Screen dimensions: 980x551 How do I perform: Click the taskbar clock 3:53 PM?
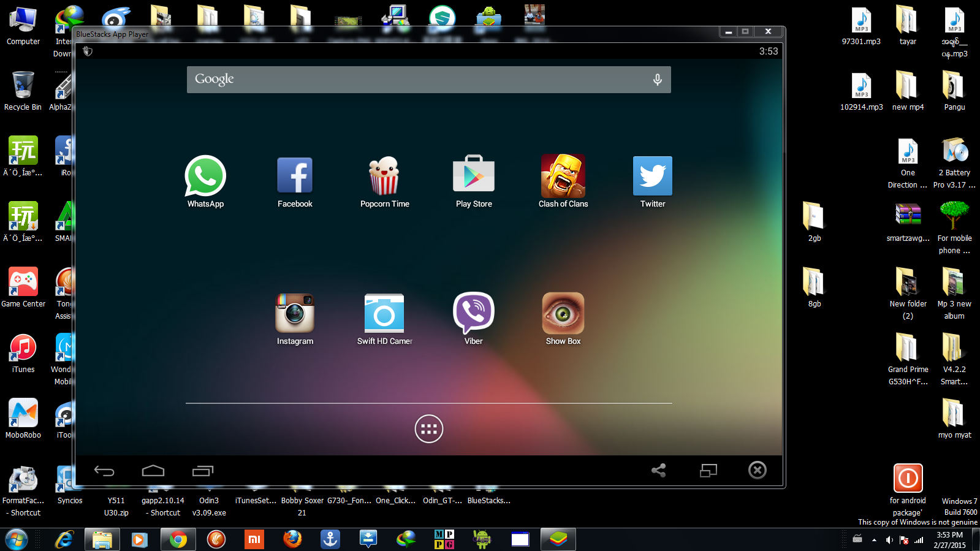click(x=949, y=540)
